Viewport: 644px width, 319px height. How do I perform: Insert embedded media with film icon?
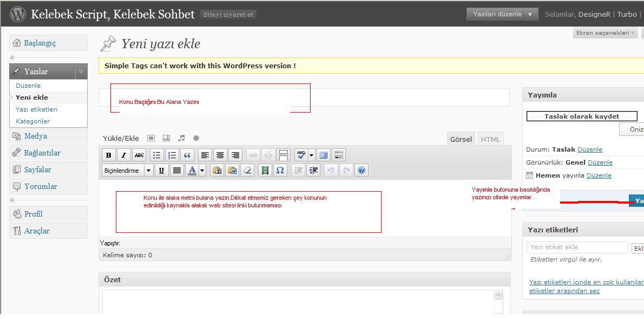click(x=265, y=170)
